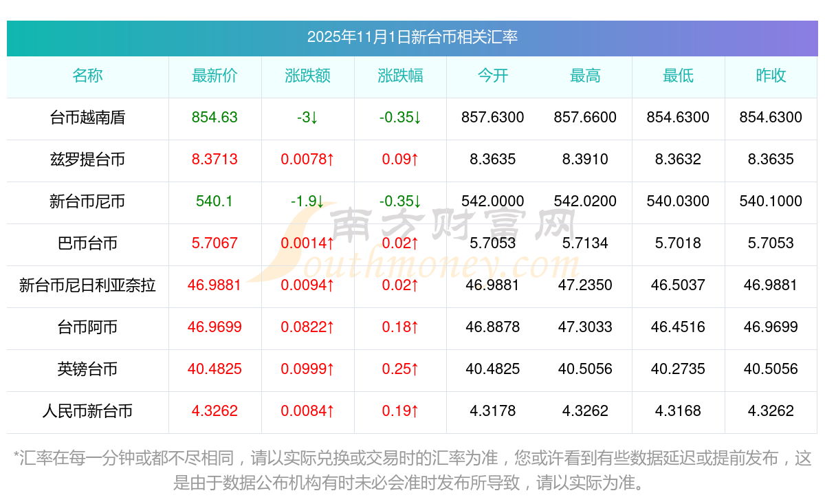Click change amount -3↓
Viewport: 825px width, 504px height.
[x=307, y=118]
